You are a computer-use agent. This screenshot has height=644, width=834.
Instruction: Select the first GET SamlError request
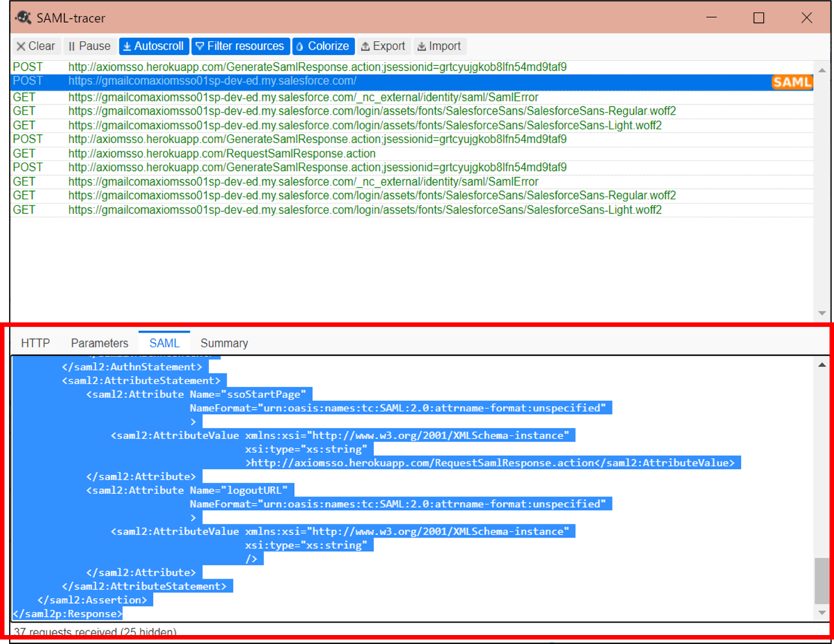(411, 97)
